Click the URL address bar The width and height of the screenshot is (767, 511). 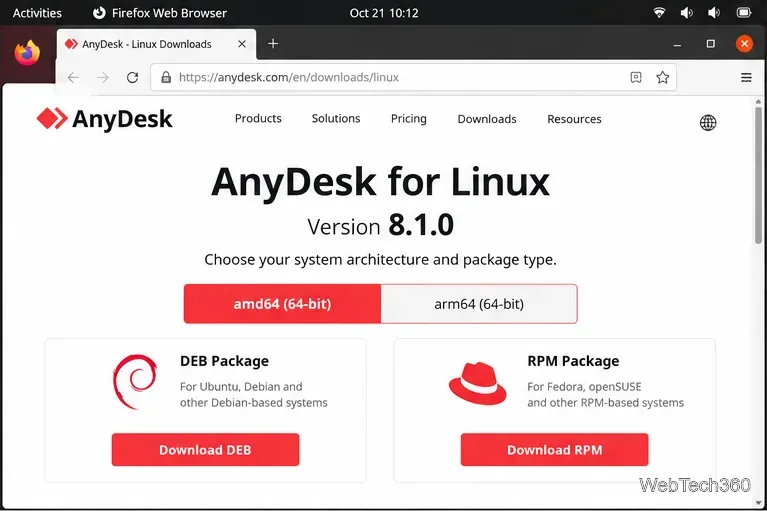413,77
